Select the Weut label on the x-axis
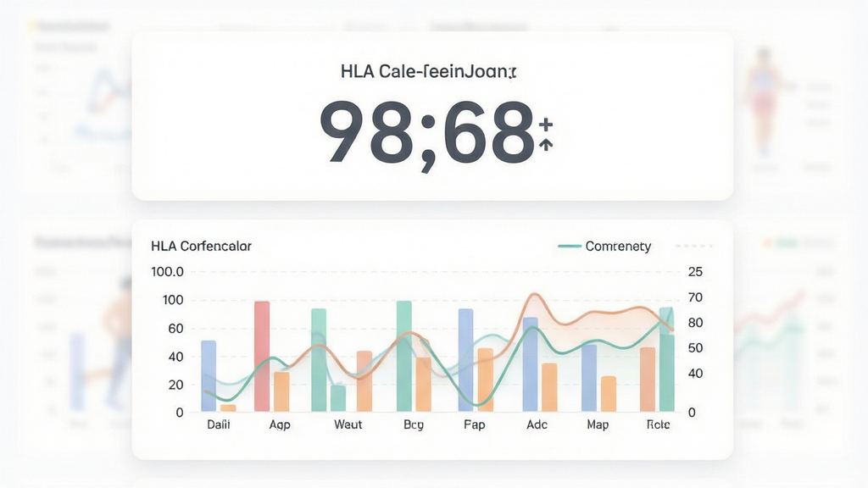The height and width of the screenshot is (488, 868). (x=348, y=424)
